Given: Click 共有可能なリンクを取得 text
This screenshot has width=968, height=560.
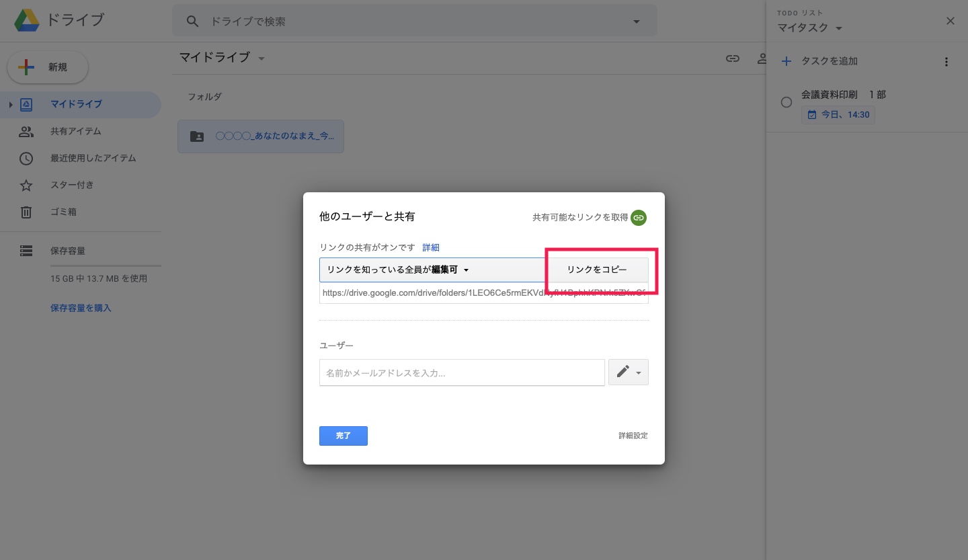Looking at the screenshot, I should click(580, 217).
